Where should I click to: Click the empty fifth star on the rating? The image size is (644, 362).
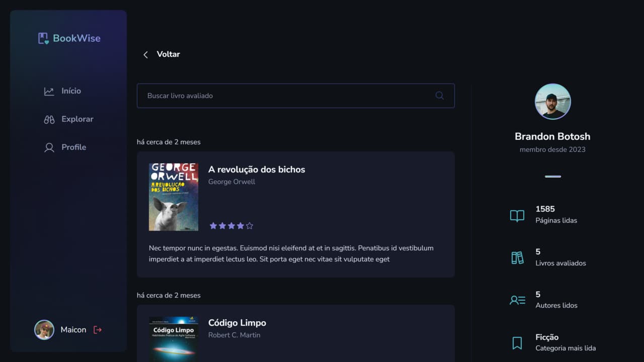249,225
